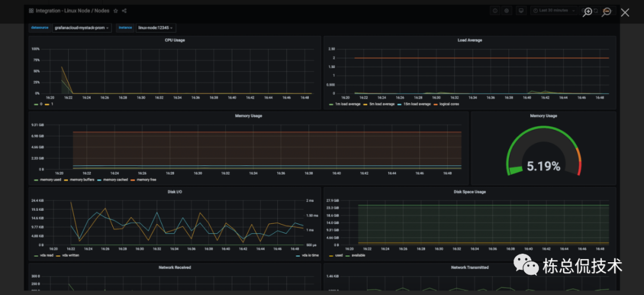This screenshot has width=644, height=295.
Task: Zoom out with the viewer magnifier minus
Action: 606,13
